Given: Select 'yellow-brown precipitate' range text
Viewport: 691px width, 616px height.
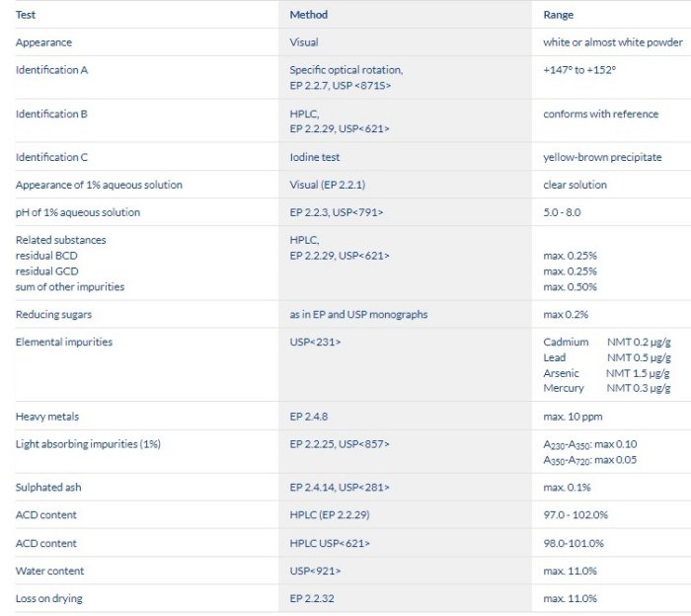Looking at the screenshot, I should pos(602,157).
